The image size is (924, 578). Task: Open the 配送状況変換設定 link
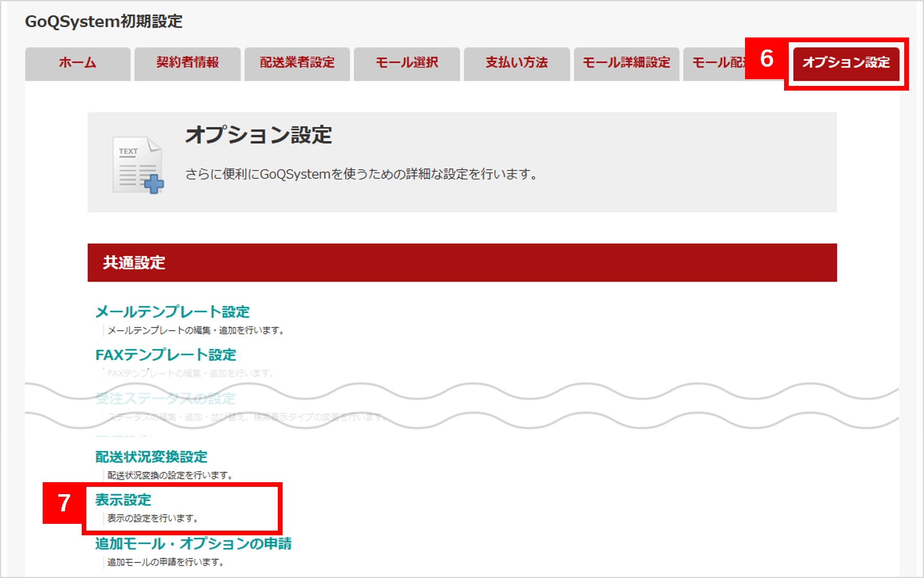point(151,457)
